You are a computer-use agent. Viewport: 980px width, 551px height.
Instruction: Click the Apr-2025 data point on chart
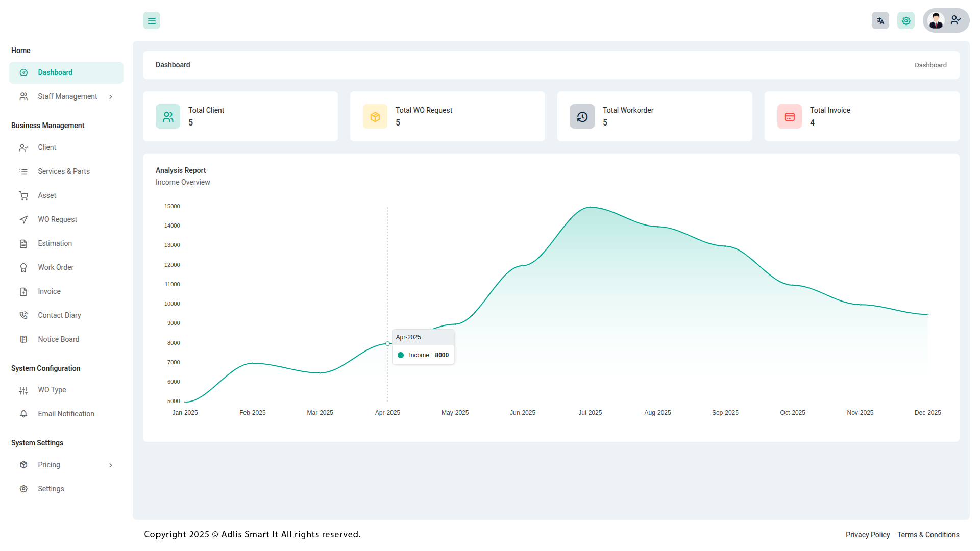click(x=388, y=344)
